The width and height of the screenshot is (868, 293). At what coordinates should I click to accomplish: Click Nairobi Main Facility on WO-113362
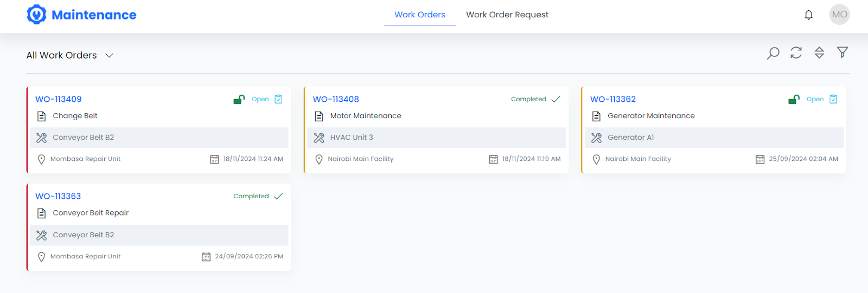pyautogui.click(x=638, y=159)
